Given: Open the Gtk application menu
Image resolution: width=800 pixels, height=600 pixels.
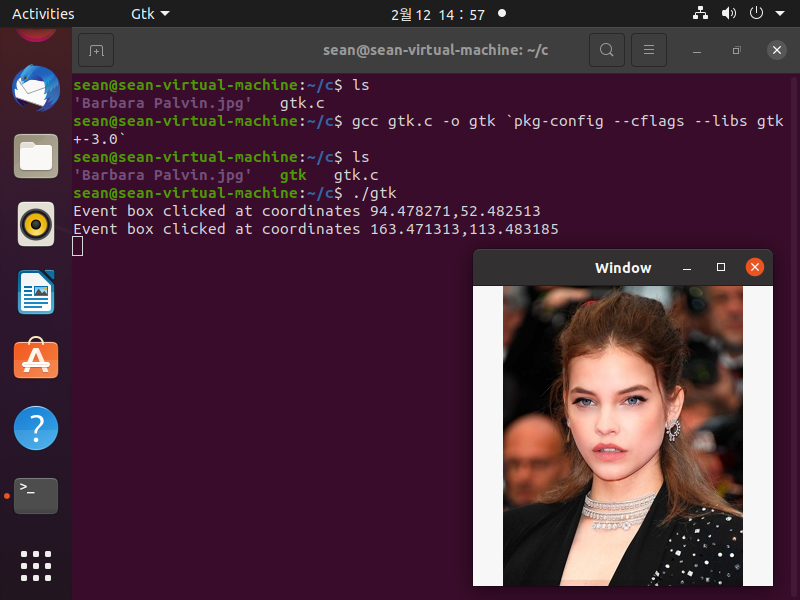Looking at the screenshot, I should click(x=150, y=14).
